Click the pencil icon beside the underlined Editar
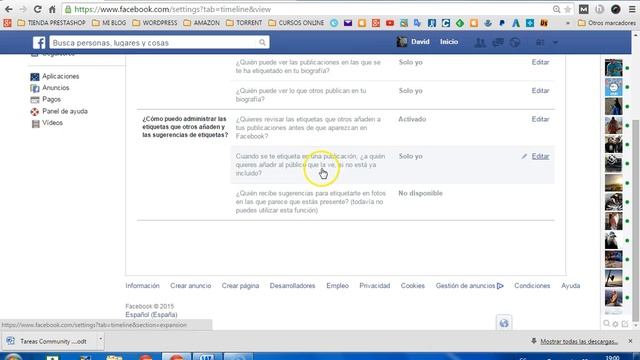This screenshot has height=360, width=640. click(524, 156)
